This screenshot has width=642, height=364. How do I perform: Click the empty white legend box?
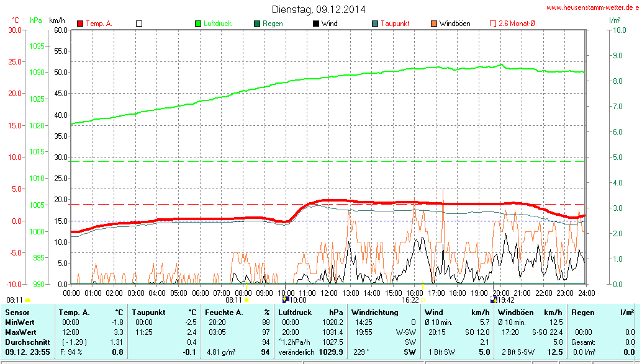click(139, 24)
